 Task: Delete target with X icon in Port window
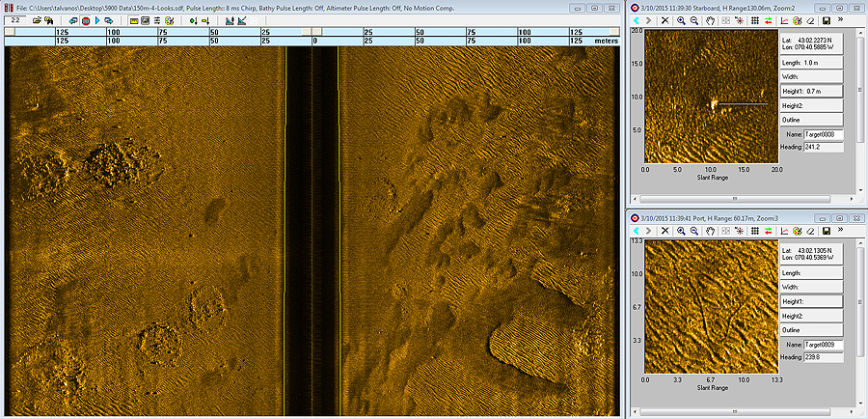(665, 231)
